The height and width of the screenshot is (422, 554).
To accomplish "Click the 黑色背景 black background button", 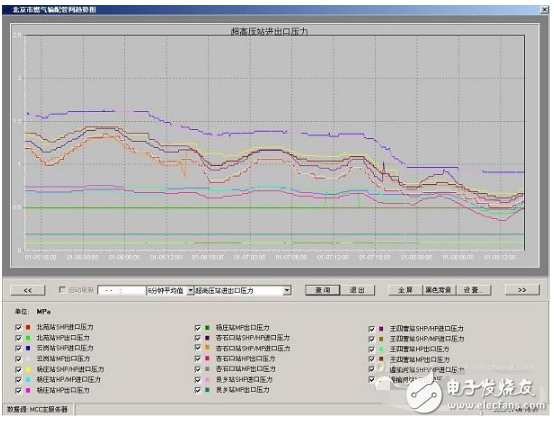I will pos(438,290).
